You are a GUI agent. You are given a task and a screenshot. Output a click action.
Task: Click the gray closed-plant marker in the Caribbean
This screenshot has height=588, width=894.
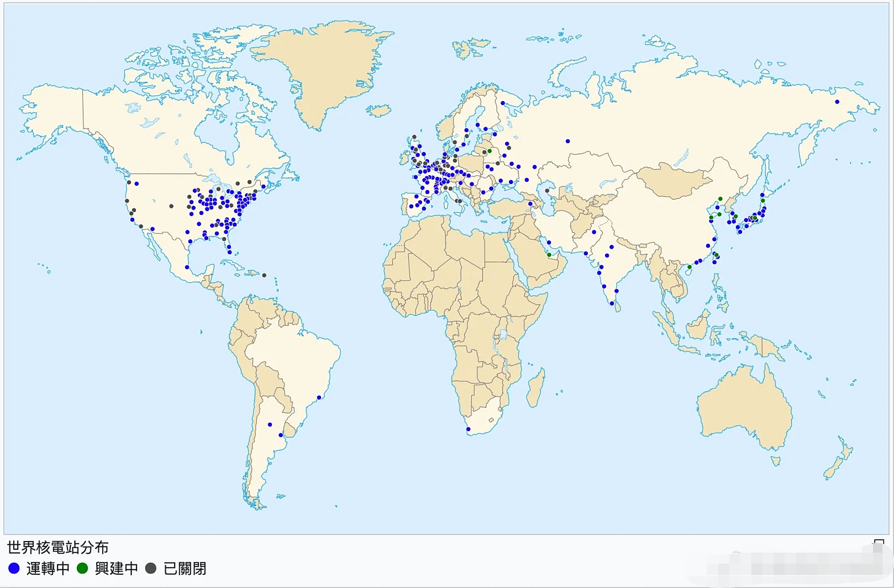[x=264, y=276]
